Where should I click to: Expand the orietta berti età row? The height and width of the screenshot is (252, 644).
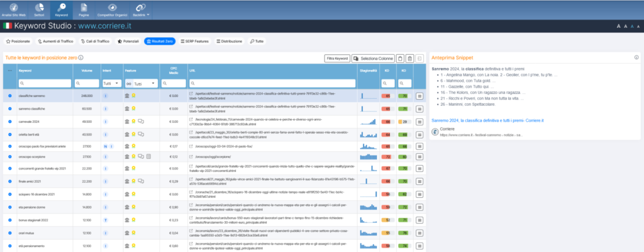coord(10,134)
